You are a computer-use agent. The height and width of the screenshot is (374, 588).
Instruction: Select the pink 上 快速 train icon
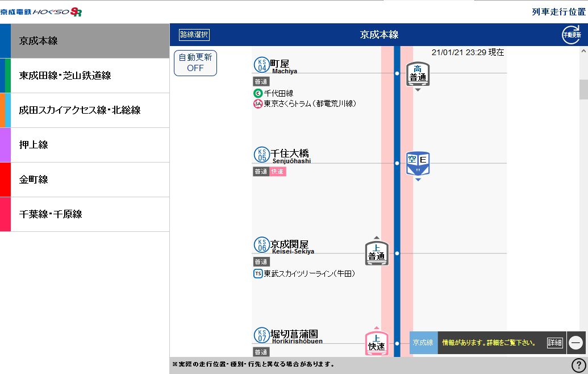377,343
